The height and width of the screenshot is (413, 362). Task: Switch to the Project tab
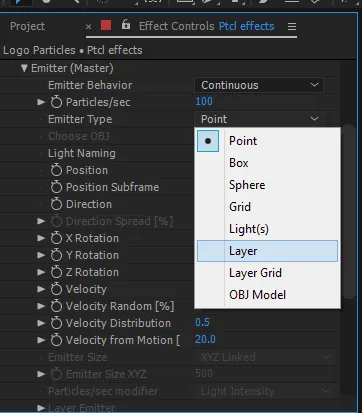tap(27, 26)
